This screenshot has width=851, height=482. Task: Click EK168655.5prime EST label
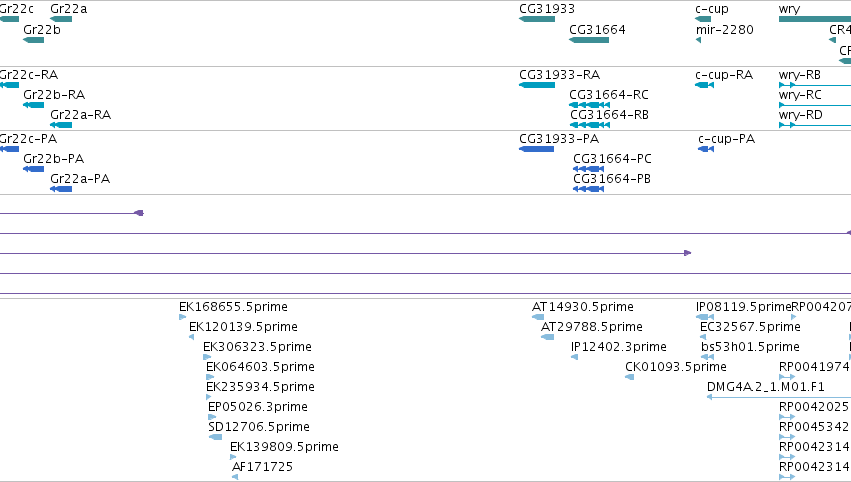pos(233,307)
